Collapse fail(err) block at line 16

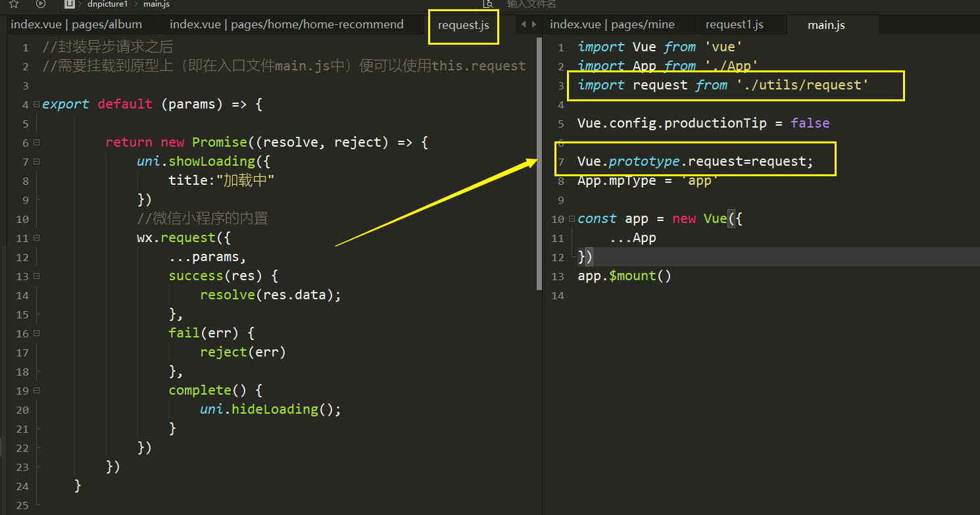[36, 333]
